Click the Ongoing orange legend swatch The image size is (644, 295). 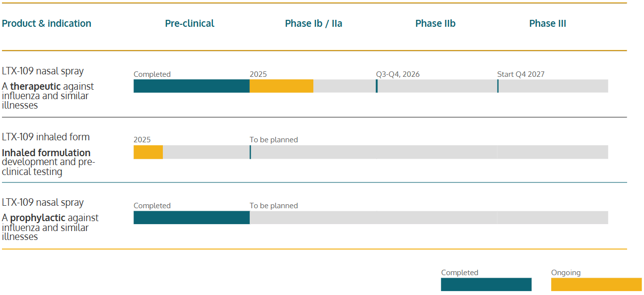tap(596, 285)
